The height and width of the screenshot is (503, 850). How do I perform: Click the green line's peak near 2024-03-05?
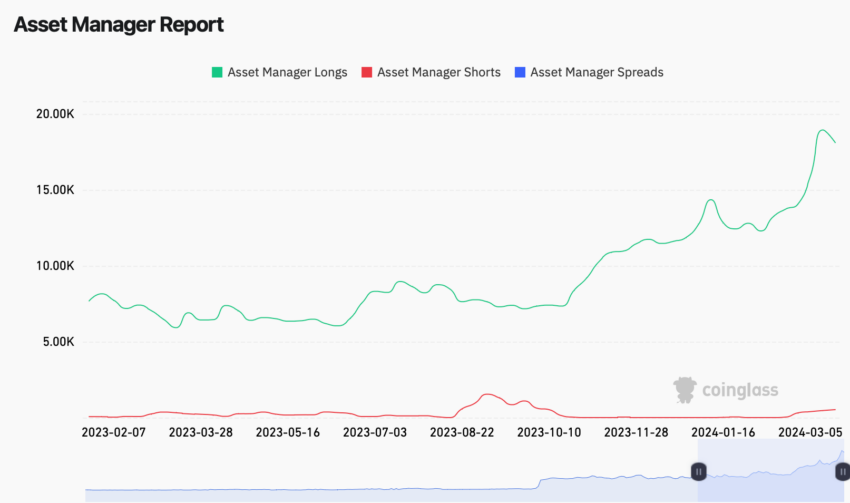822,130
